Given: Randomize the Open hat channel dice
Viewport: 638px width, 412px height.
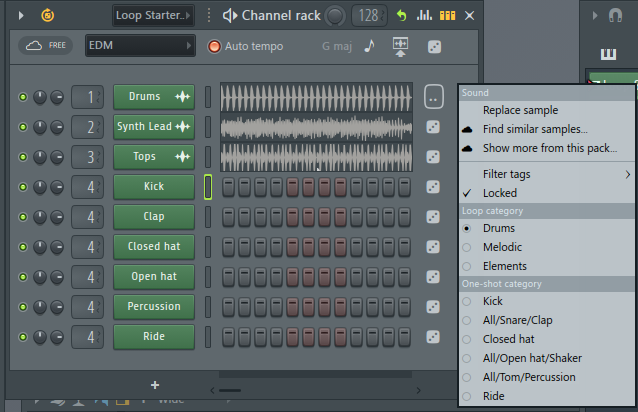Looking at the screenshot, I should (x=433, y=277).
